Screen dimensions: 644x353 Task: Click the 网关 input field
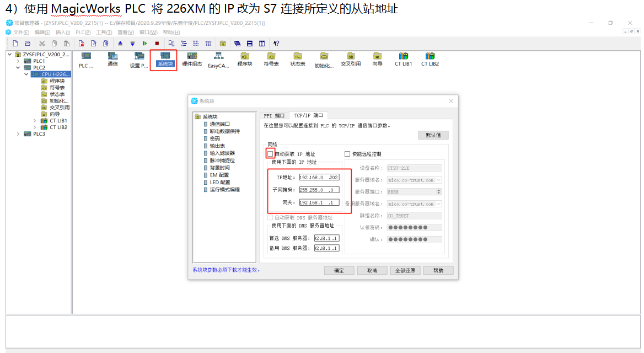point(319,202)
